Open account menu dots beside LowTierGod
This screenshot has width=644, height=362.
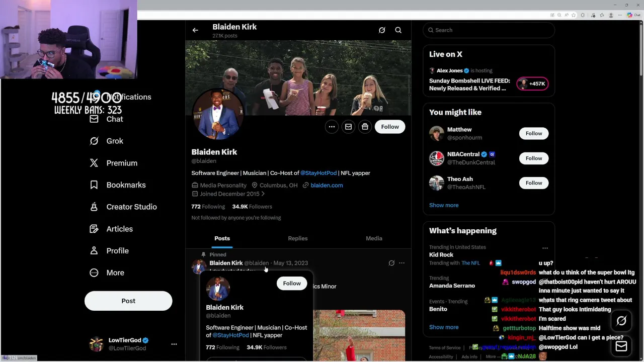(x=174, y=344)
